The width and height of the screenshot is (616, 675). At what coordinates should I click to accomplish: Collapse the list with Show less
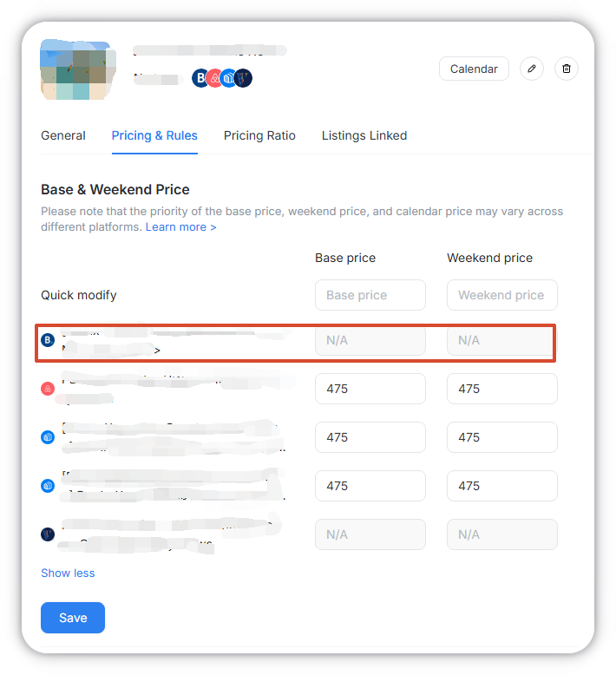coord(68,573)
